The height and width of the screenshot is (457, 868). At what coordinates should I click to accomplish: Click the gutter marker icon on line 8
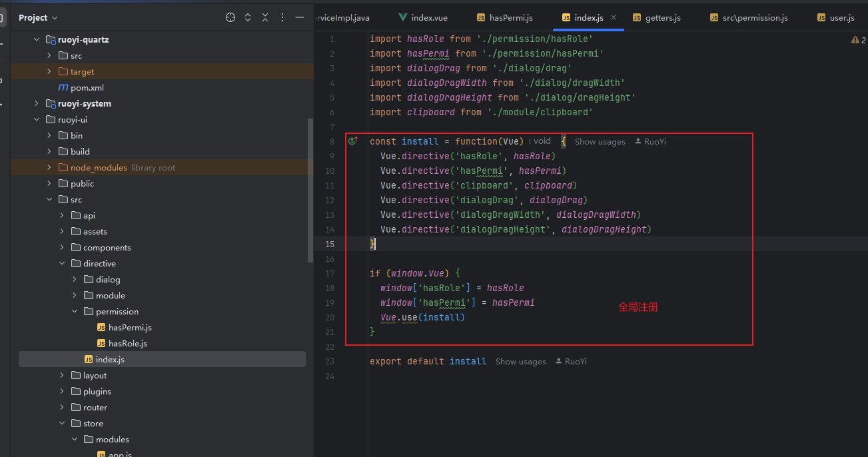pos(353,141)
